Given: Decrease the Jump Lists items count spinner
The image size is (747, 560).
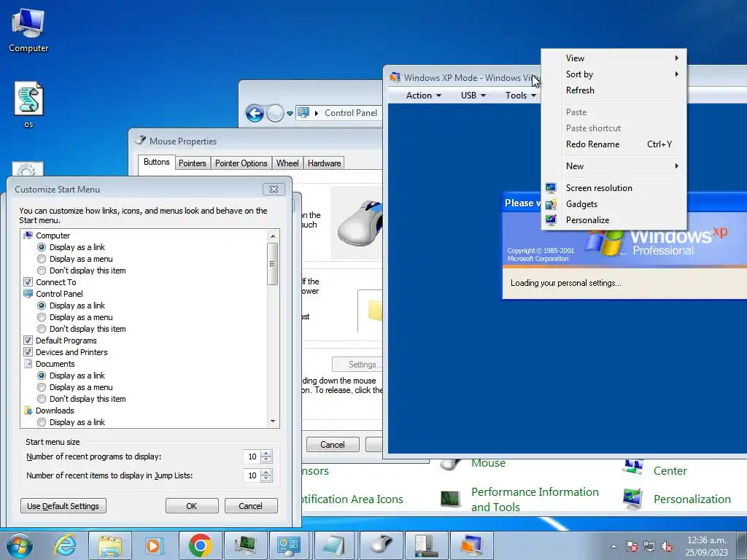Looking at the screenshot, I should click(267, 478).
